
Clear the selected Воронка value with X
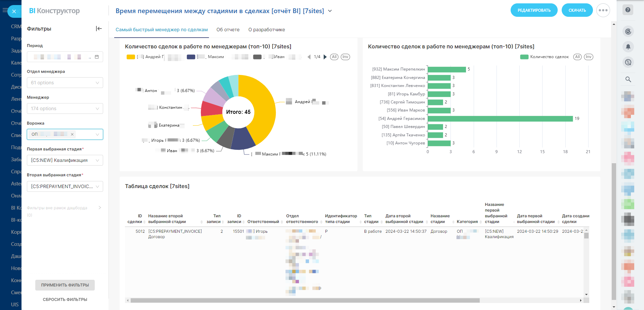click(72, 134)
